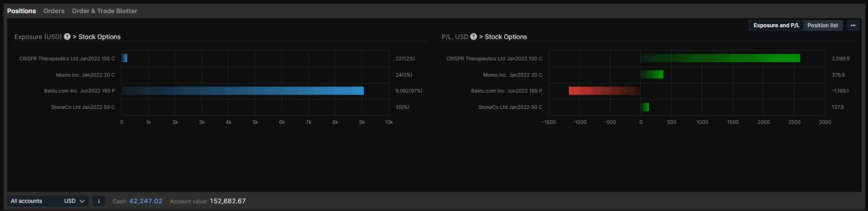The image size is (868, 211).
Task: Open the Positions tab
Action: pos(21,11)
